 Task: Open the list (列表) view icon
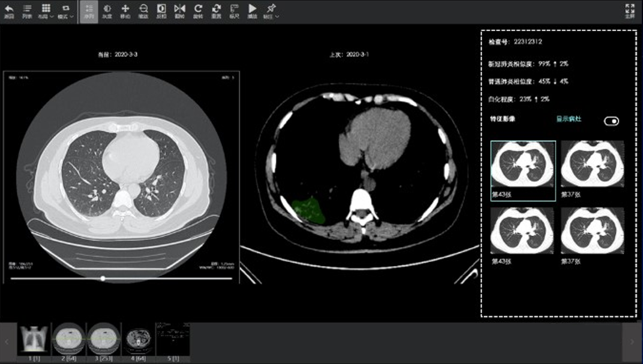tap(27, 11)
